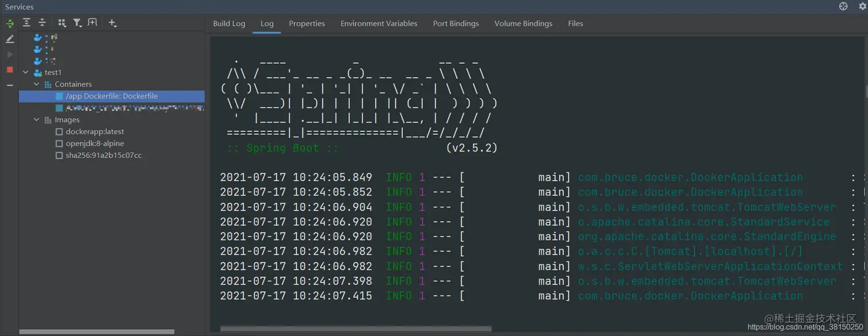Click the icon of dockerapp:latest image
The height and width of the screenshot is (336, 868).
pyautogui.click(x=59, y=132)
